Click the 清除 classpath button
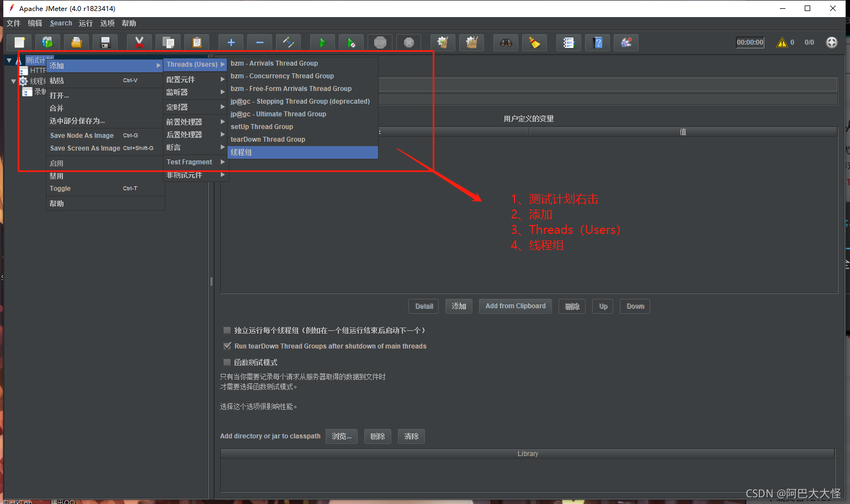Image resolution: width=850 pixels, height=504 pixels. (x=411, y=436)
